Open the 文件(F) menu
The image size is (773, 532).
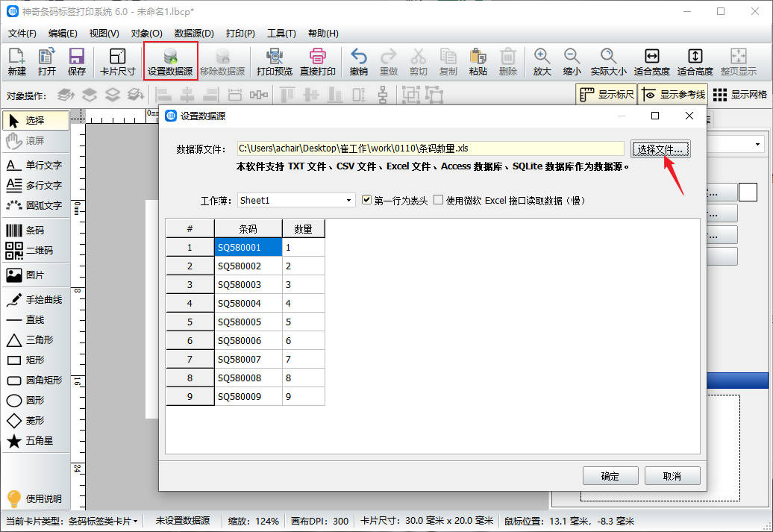click(22, 34)
